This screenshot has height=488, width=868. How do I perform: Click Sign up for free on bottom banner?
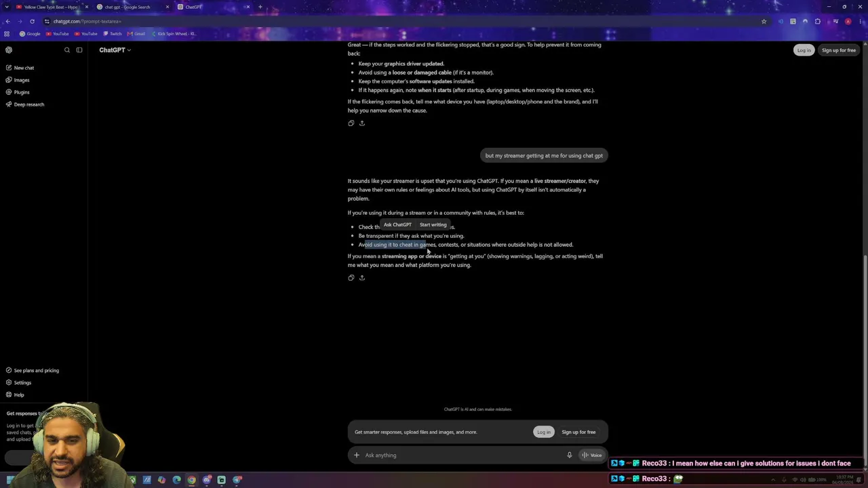click(x=578, y=432)
